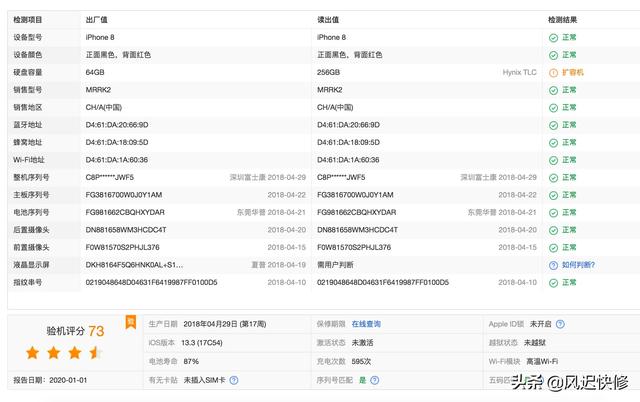Screen dimensions: 640x402
Task: Click the Hynix TLC label
Action: coord(519,72)
